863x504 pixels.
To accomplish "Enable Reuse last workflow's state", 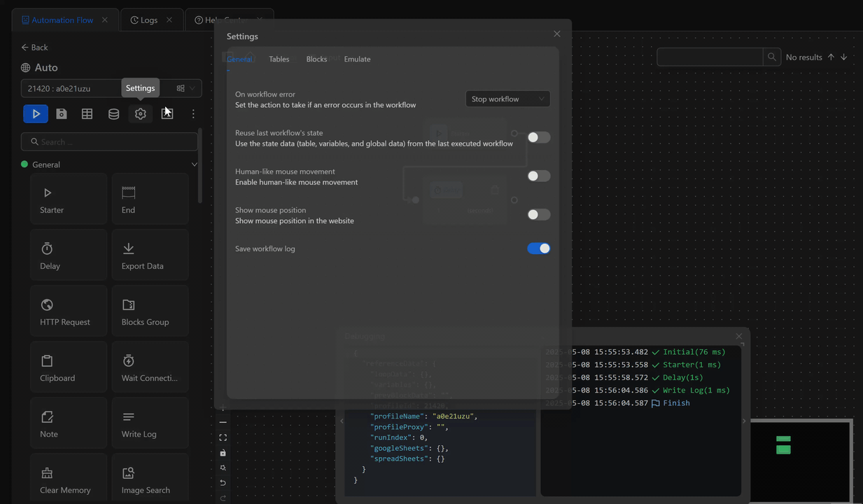I will 538,137.
